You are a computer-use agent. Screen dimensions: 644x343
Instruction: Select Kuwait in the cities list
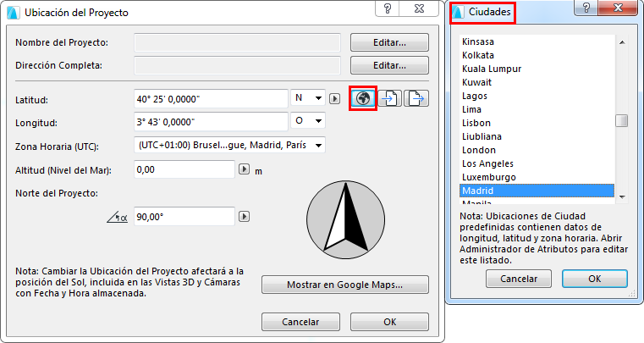[537, 82]
